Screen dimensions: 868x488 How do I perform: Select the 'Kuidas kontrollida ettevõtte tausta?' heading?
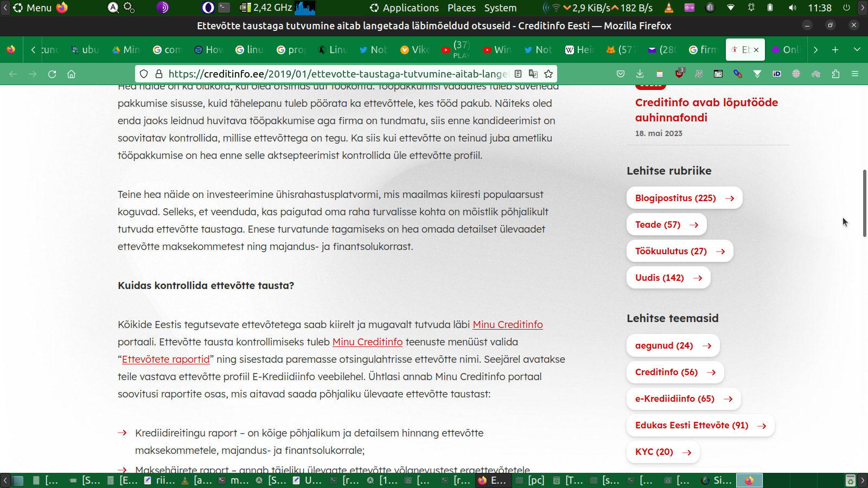coord(206,285)
